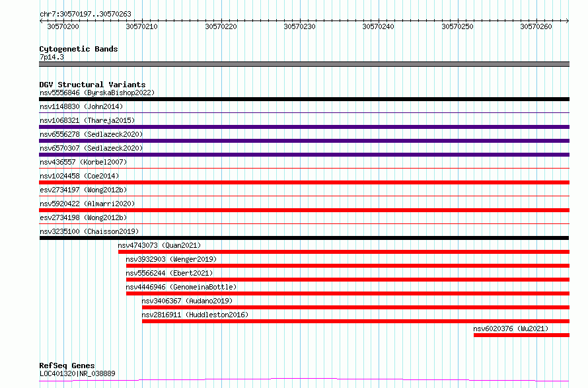Click the red bar under nsv4446946
This screenshot has width=588, height=388.
point(348,293)
